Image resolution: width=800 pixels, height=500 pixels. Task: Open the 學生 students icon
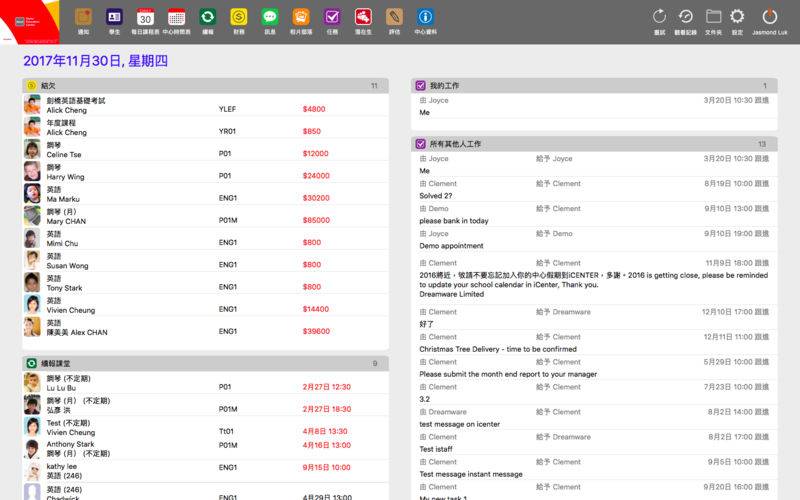[x=114, y=17]
